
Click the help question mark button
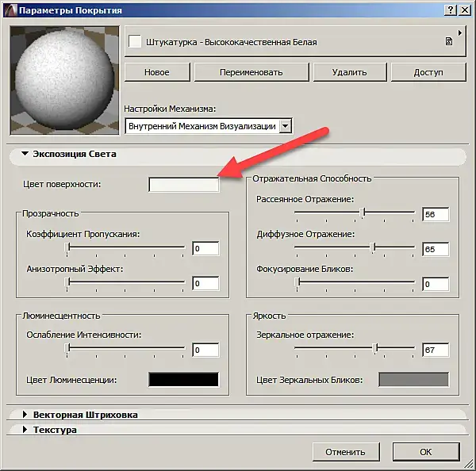(x=451, y=10)
